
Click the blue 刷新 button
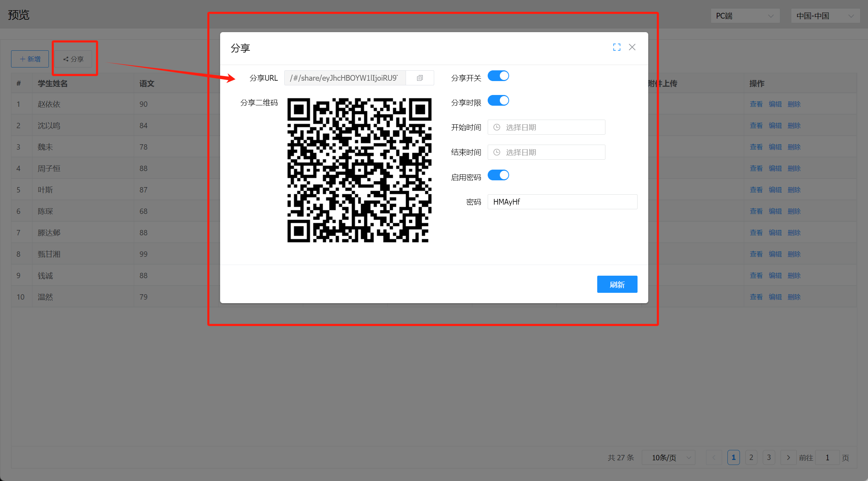pyautogui.click(x=617, y=284)
